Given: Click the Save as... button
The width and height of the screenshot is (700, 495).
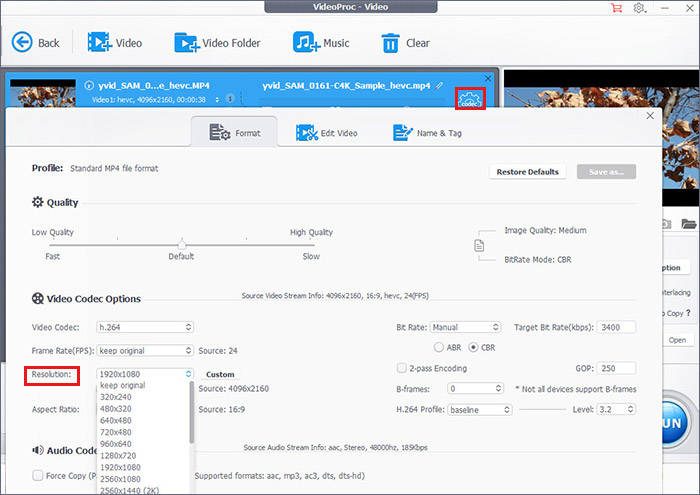Looking at the screenshot, I should click(x=606, y=172).
